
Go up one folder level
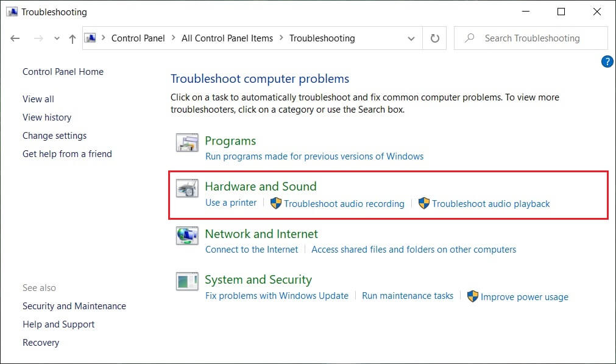click(x=73, y=38)
